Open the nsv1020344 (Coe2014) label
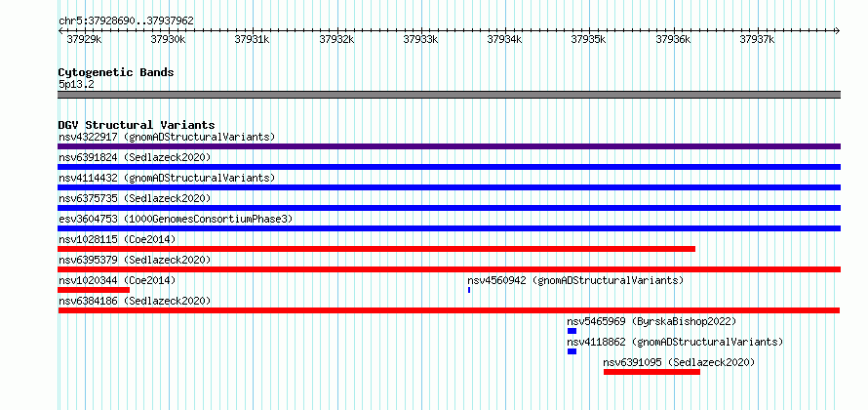 point(117,280)
